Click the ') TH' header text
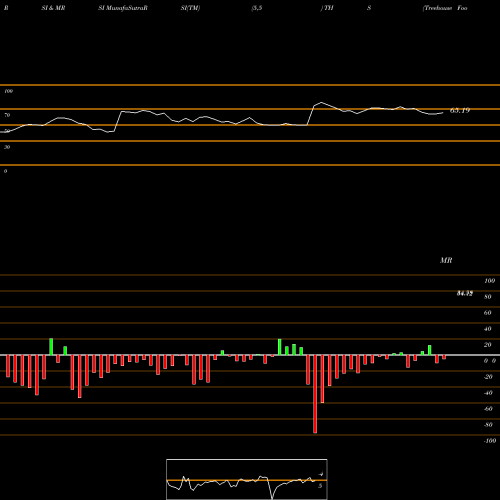The width and height of the screenshot is (500, 500). pyautogui.click(x=327, y=8)
